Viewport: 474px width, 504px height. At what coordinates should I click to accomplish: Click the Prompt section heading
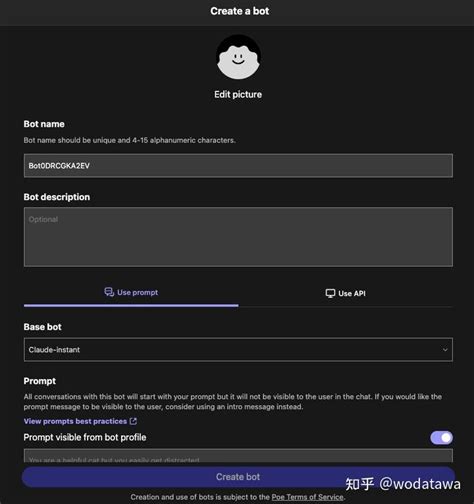(x=40, y=381)
